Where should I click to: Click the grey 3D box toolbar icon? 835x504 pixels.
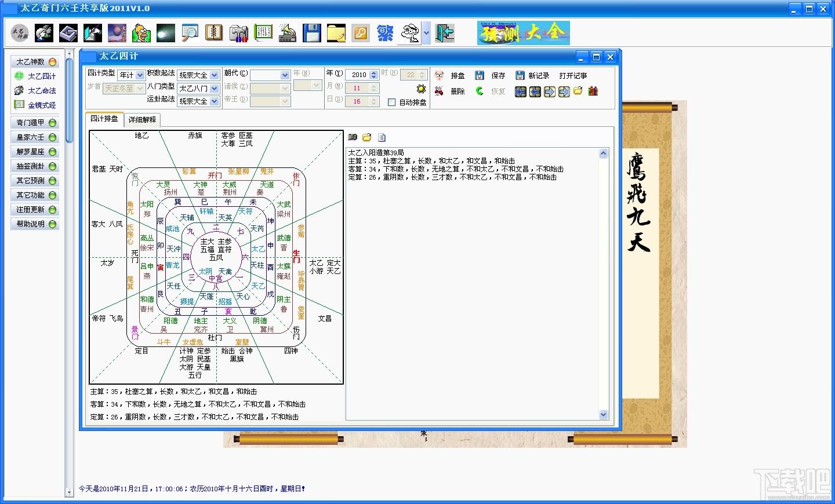tap(68, 33)
